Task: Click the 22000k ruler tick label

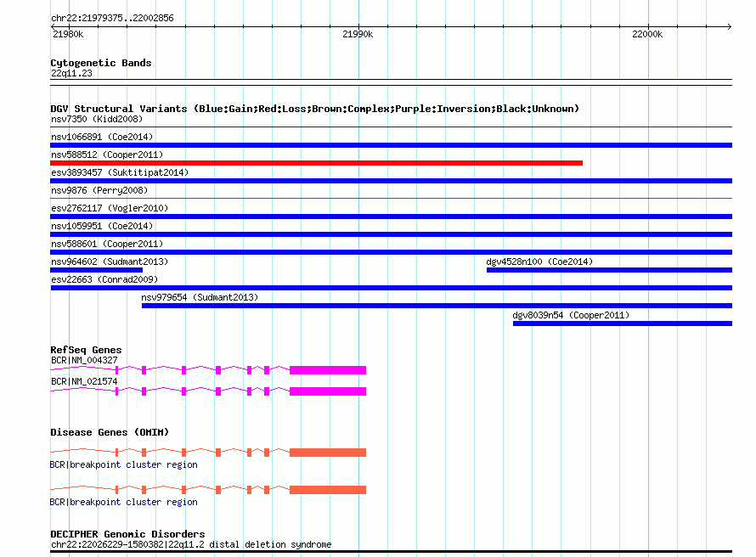Action: [647, 34]
